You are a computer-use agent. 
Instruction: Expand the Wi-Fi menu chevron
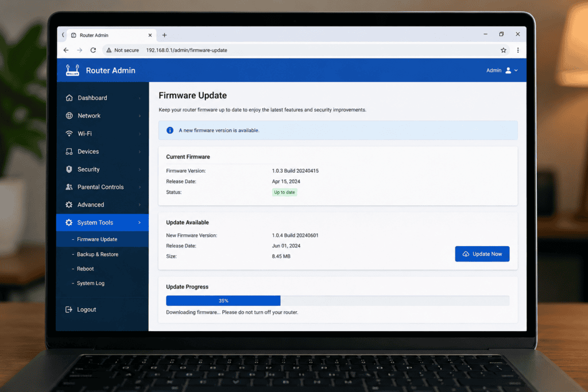140,134
